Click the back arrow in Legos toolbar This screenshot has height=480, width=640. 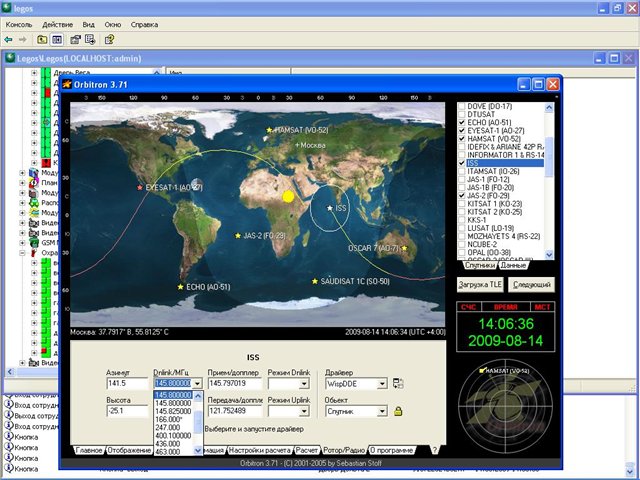tap(8, 40)
